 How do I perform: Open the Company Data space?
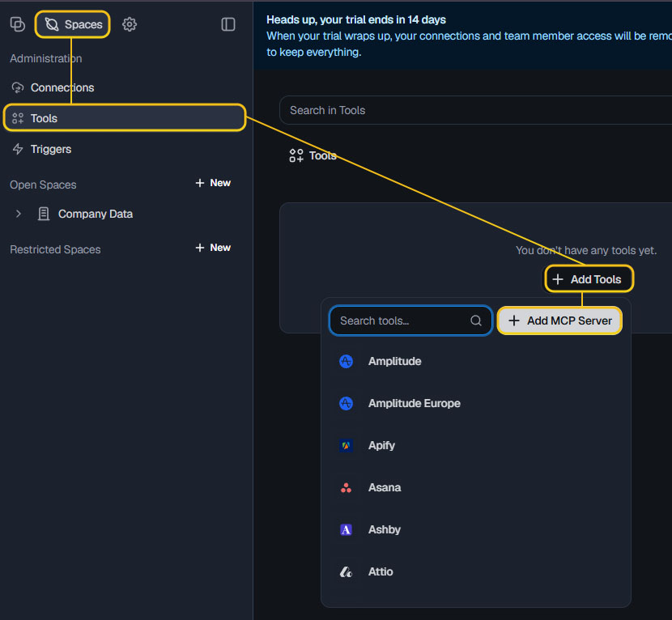coord(96,214)
